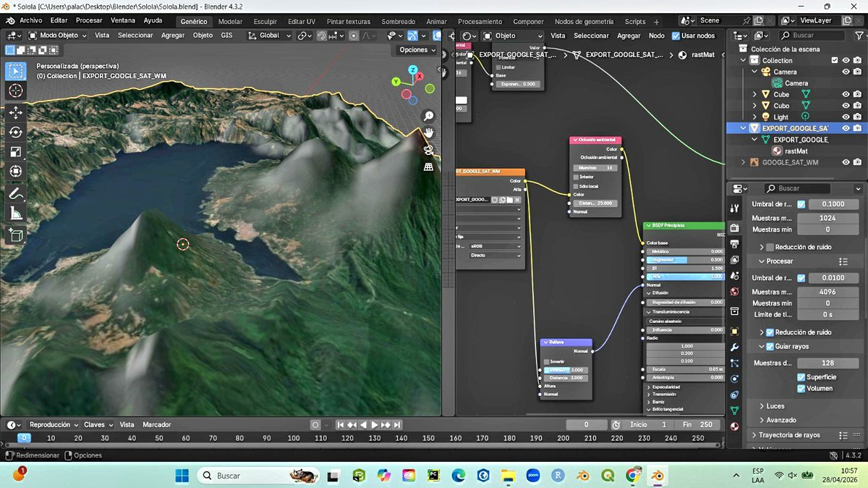
Task: Open the Modifiers wrench tab
Action: pos(735,348)
